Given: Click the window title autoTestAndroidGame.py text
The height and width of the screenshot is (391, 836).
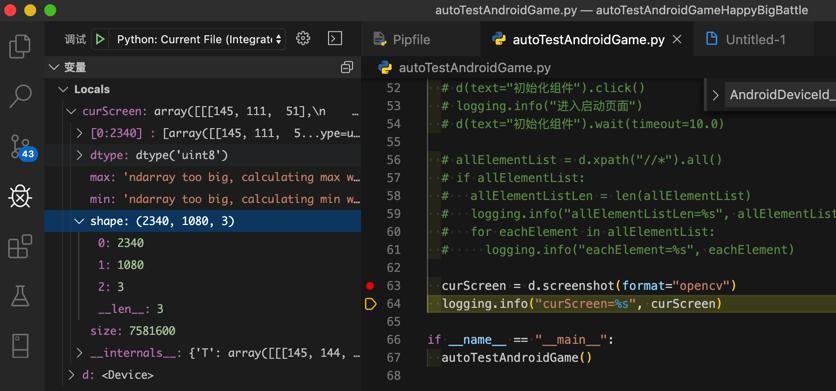Looking at the screenshot, I should click(x=506, y=10).
